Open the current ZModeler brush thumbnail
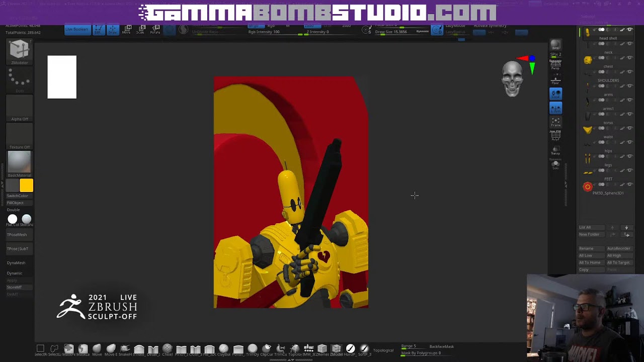This screenshot has height=362, width=644. pyautogui.click(x=20, y=52)
